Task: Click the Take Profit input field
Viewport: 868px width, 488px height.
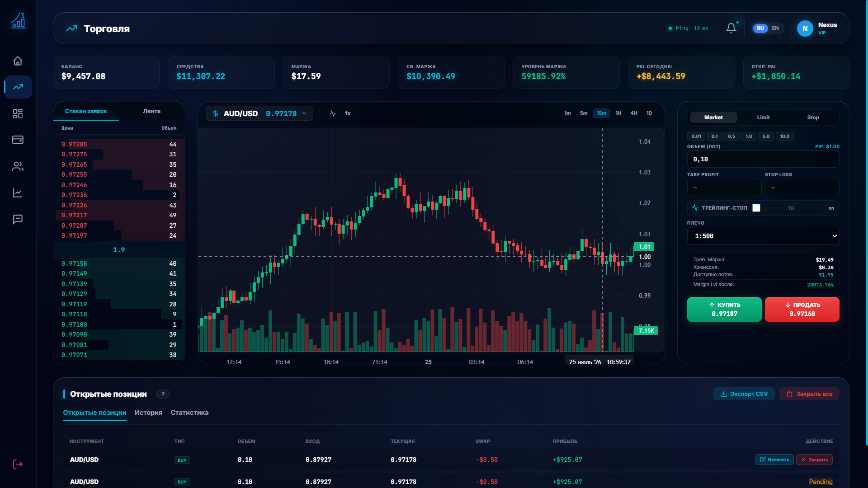Action: click(x=724, y=188)
